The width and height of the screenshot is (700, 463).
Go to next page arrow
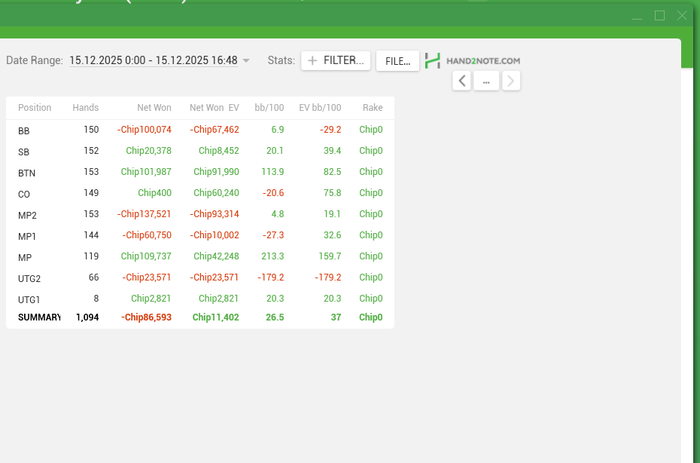pos(511,81)
